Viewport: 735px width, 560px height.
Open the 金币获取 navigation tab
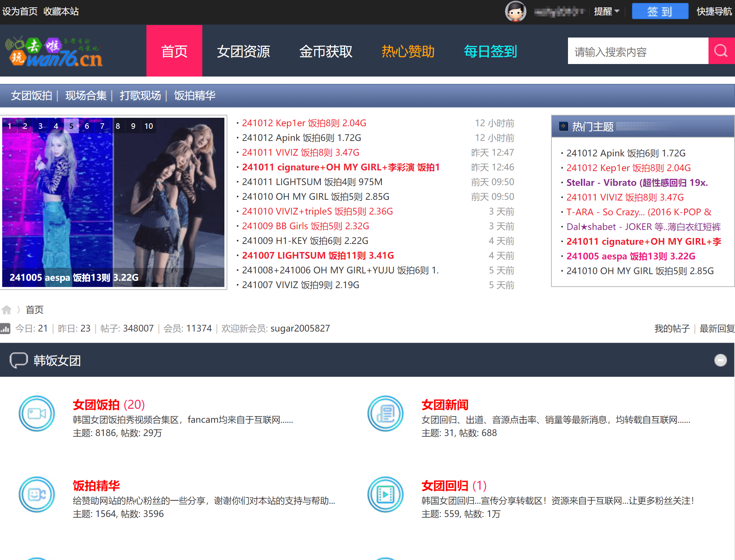click(x=326, y=51)
